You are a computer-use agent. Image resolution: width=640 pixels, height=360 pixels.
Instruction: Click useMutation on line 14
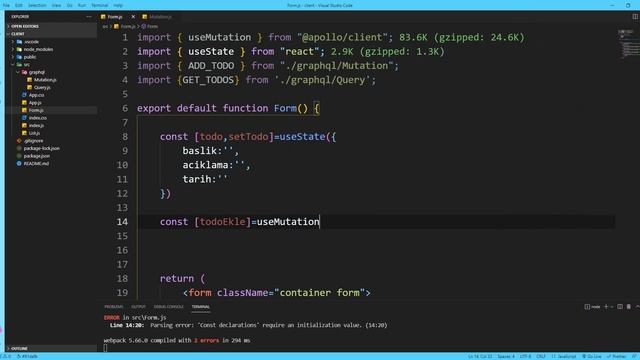(x=288, y=222)
